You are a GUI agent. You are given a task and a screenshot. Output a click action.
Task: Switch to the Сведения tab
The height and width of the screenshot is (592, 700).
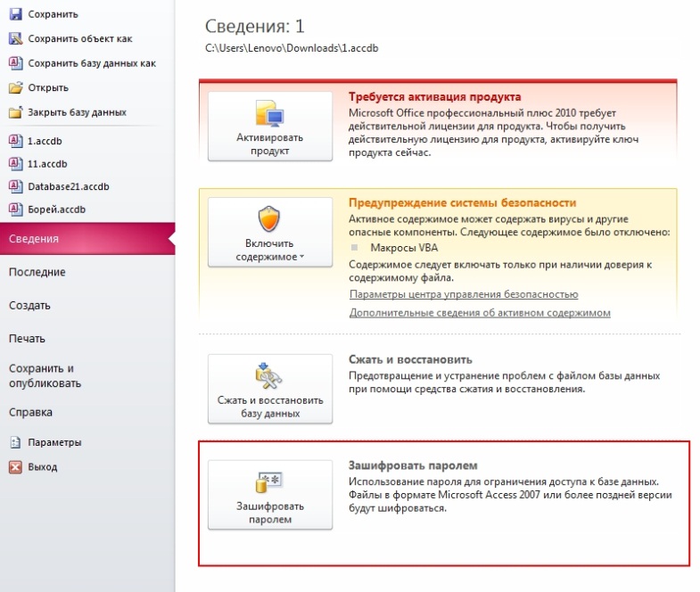87,238
